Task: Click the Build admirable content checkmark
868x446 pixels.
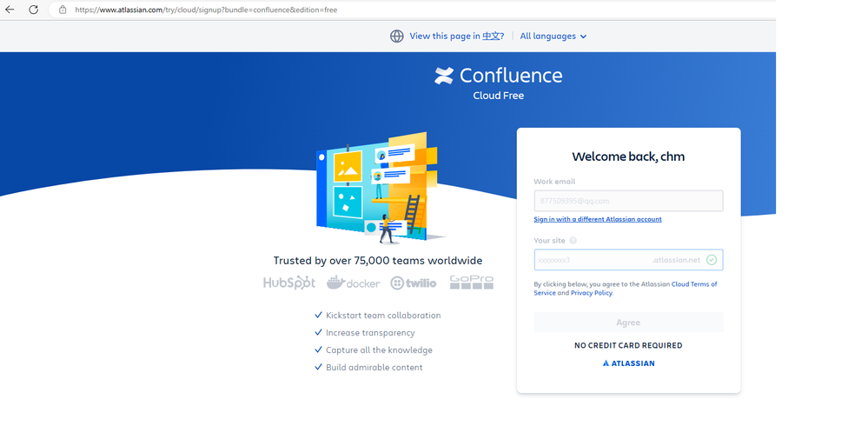Action: (318, 367)
